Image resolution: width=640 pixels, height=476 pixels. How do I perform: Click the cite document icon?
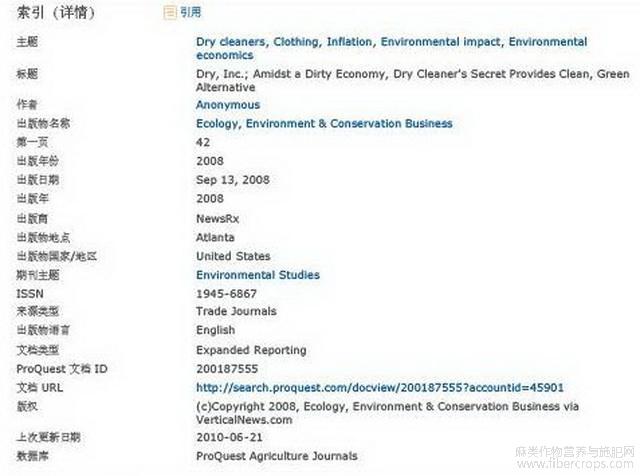pyautogui.click(x=170, y=13)
